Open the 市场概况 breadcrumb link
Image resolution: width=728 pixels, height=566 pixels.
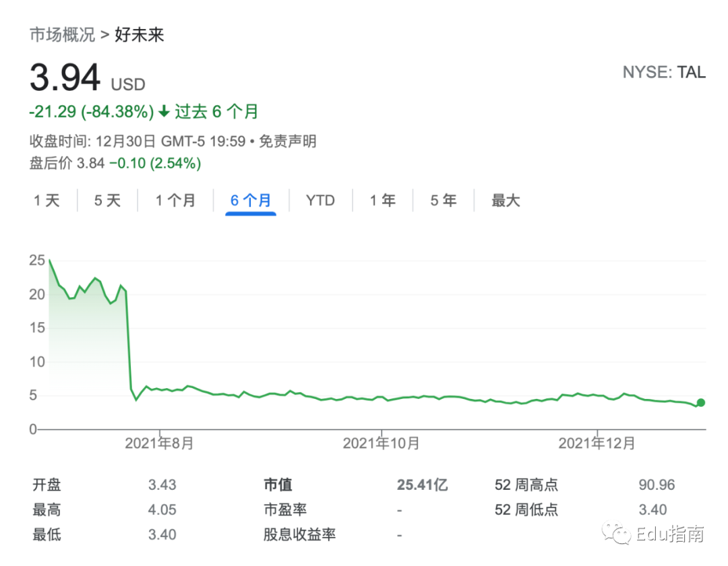click(62, 35)
